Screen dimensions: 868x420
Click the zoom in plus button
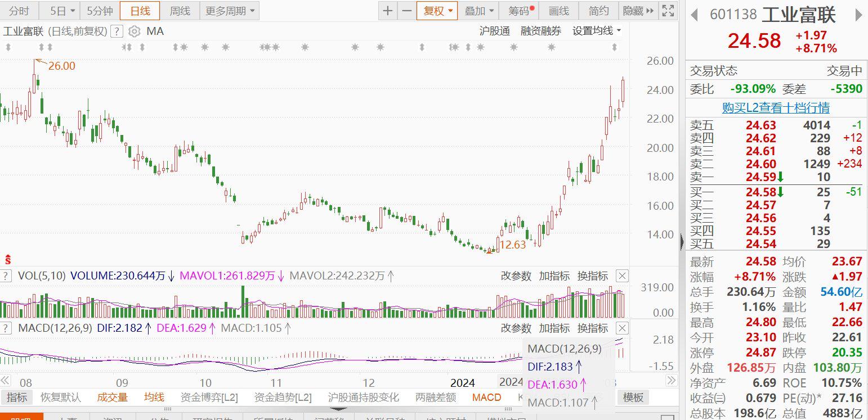tap(388, 11)
